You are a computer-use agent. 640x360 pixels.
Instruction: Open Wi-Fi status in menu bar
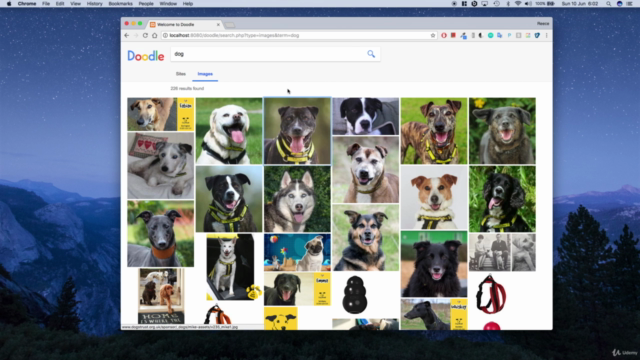[x=518, y=4]
